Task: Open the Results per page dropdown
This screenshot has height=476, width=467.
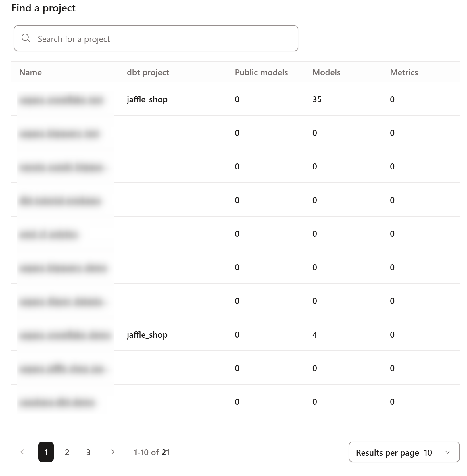Action: click(404, 452)
